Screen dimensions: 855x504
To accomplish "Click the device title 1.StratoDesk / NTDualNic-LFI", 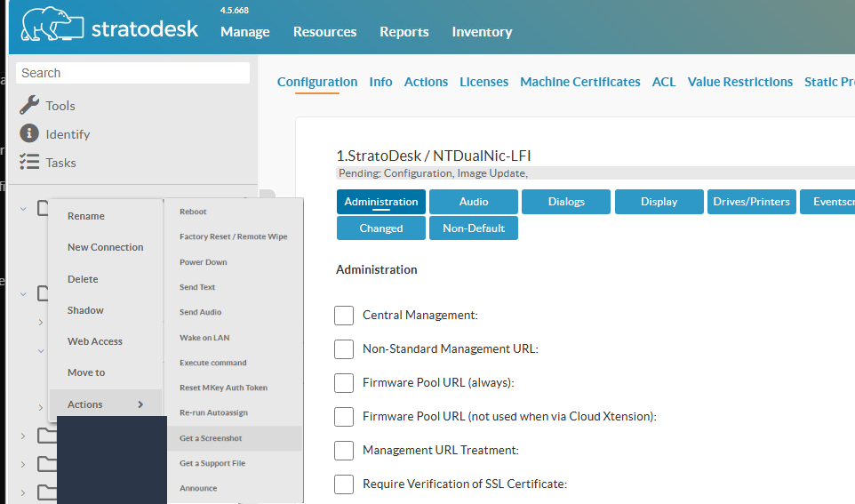I will [434, 156].
